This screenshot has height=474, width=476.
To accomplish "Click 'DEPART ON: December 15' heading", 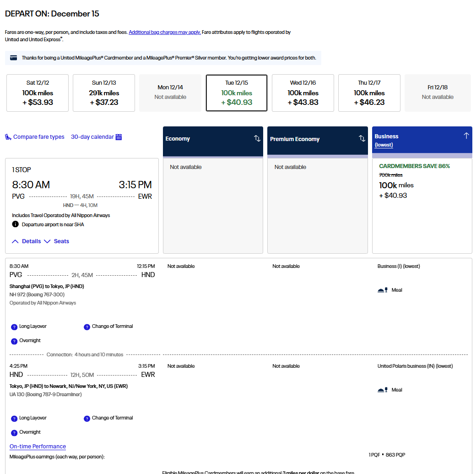I will tap(52, 14).
